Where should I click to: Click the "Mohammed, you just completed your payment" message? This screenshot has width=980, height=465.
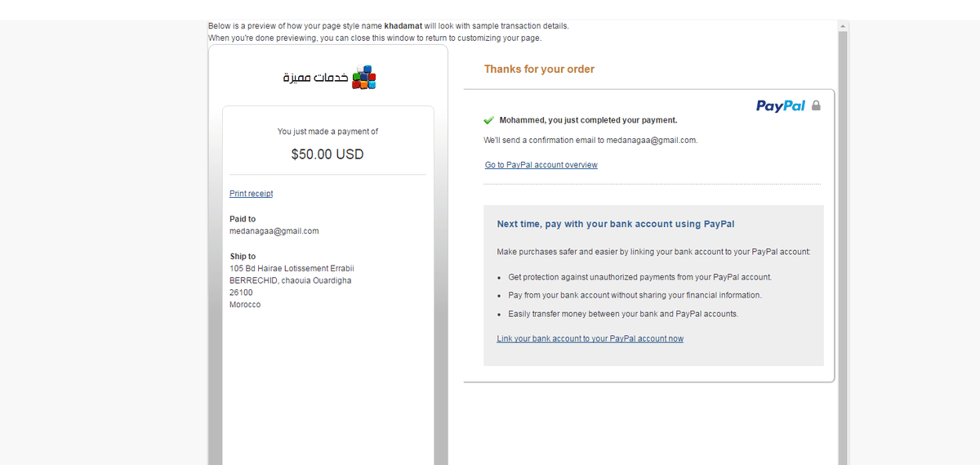click(588, 120)
